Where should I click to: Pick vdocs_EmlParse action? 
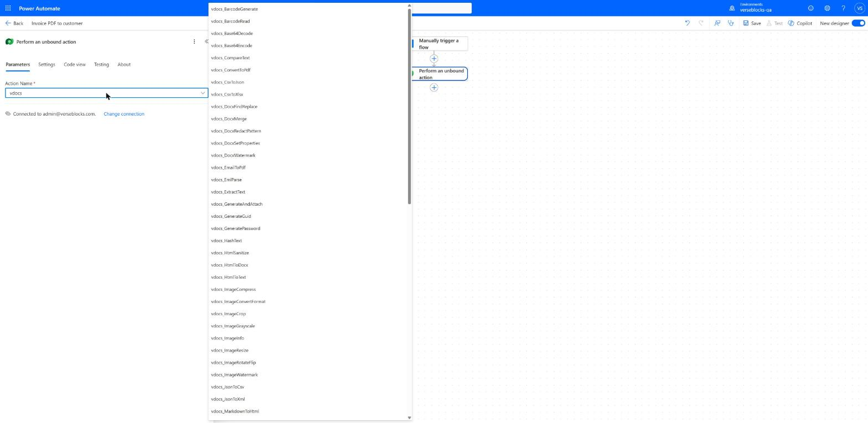tap(308, 180)
